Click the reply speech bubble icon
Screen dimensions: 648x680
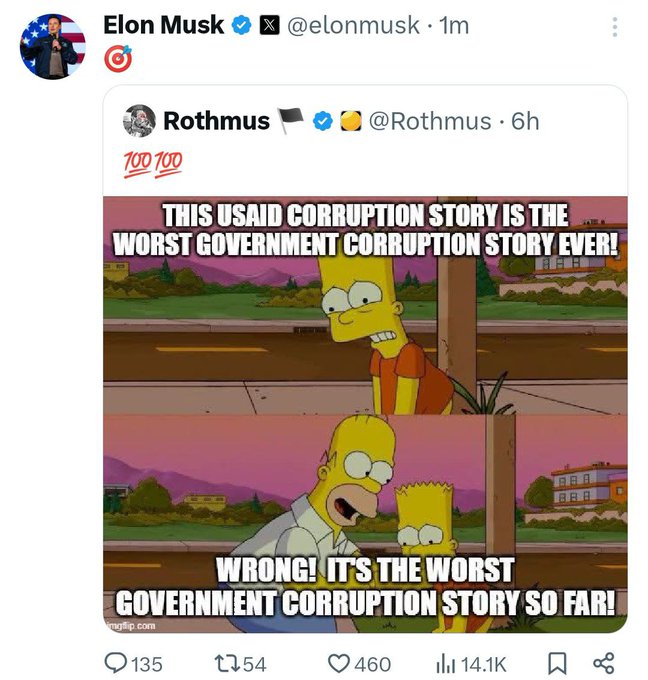pos(118,662)
